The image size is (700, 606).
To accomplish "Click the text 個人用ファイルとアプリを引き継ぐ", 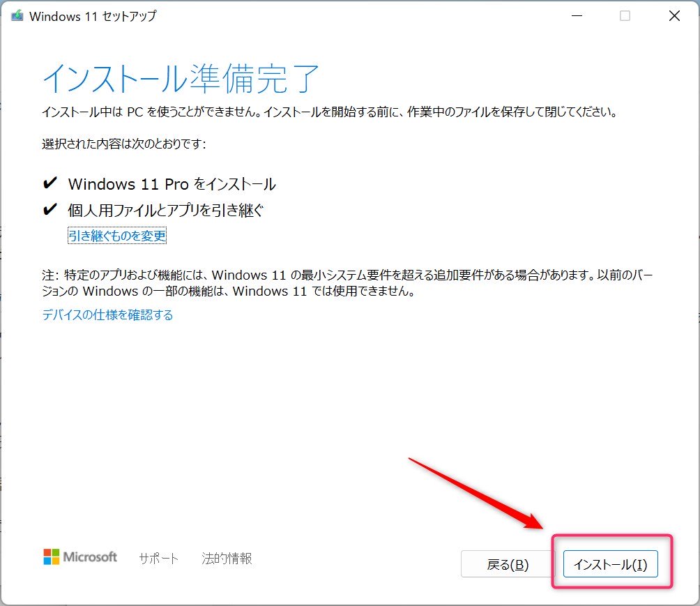I will tap(166, 210).
